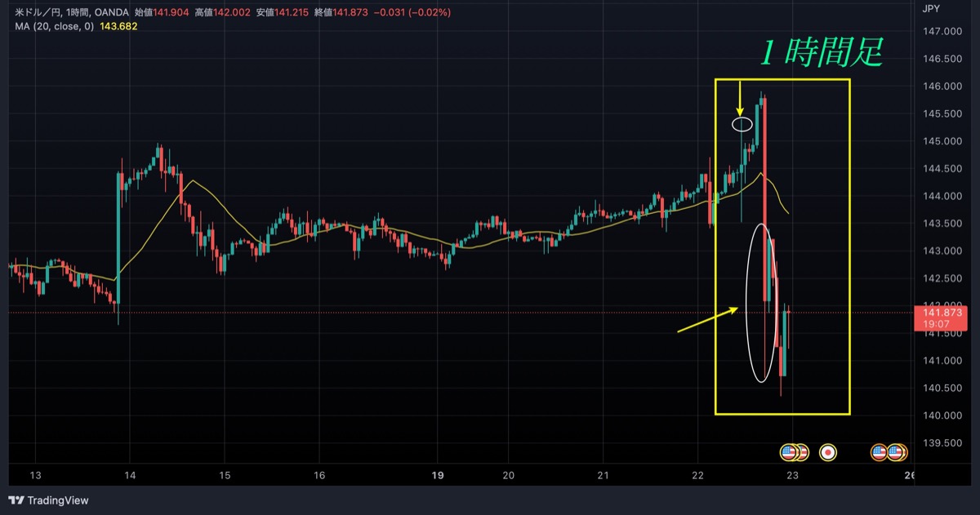Click date 19 on the time axis
Screen dimensions: 980x515
(x=438, y=476)
